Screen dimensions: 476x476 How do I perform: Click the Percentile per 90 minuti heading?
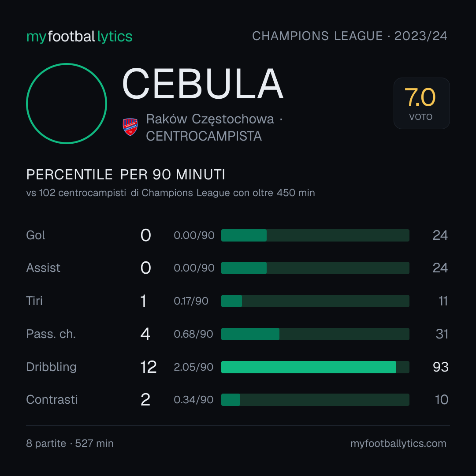126,175
